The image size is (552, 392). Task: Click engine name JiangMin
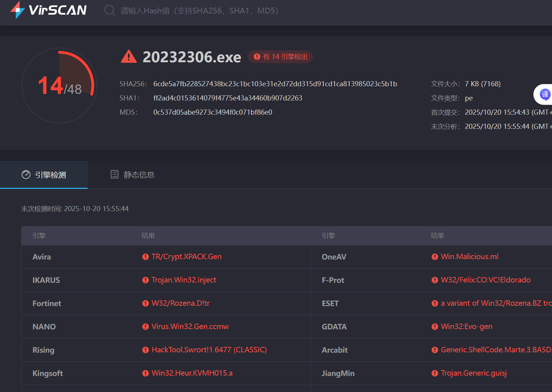click(338, 373)
